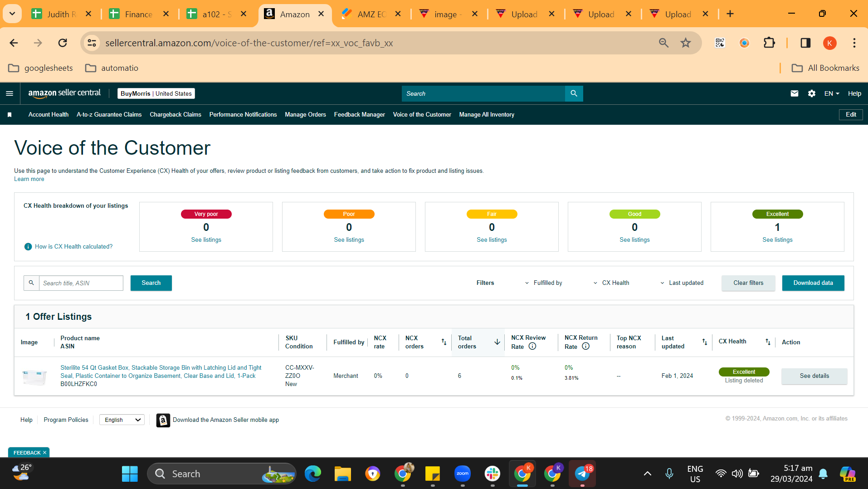Open Account Health in the favorites bar
The image size is (868, 489).
pos(49,115)
